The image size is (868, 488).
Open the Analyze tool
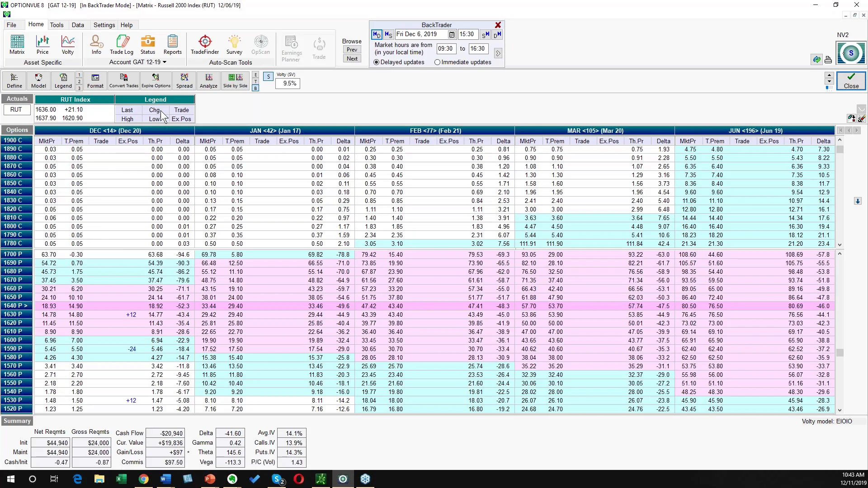point(208,81)
